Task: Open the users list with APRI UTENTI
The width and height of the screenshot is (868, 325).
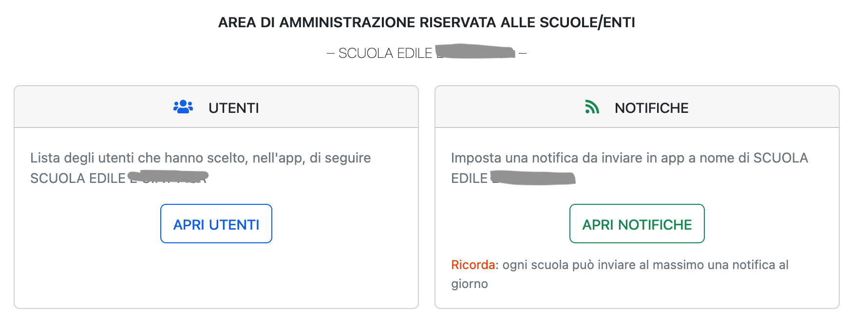Action: (216, 224)
